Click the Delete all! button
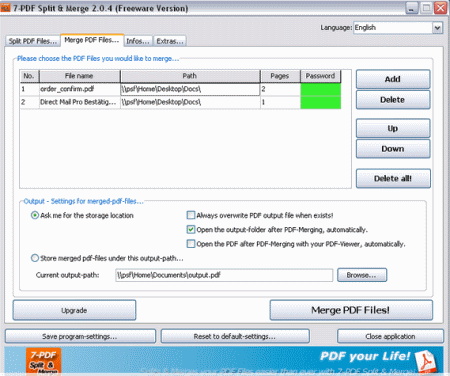 point(393,179)
